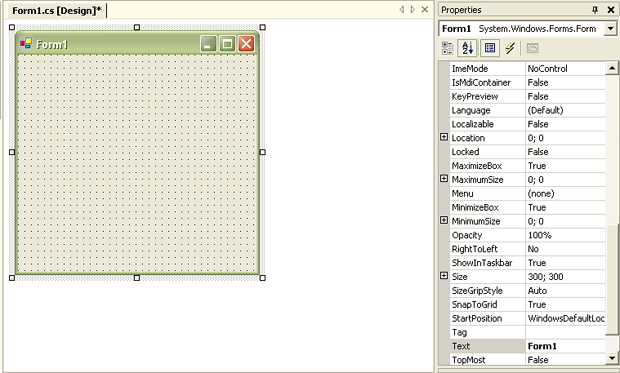Select the Locked property
Viewport: 620px width, 373px height.
pos(465,152)
